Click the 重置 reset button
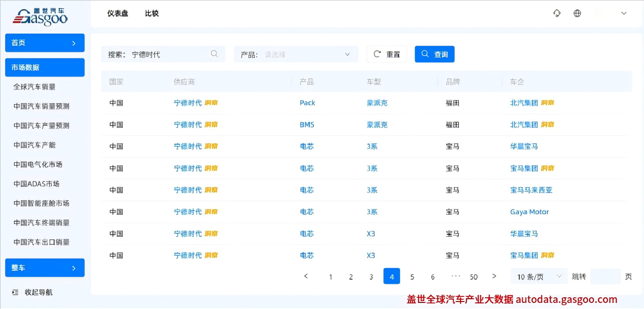The height and width of the screenshot is (309, 644). pyautogui.click(x=387, y=54)
